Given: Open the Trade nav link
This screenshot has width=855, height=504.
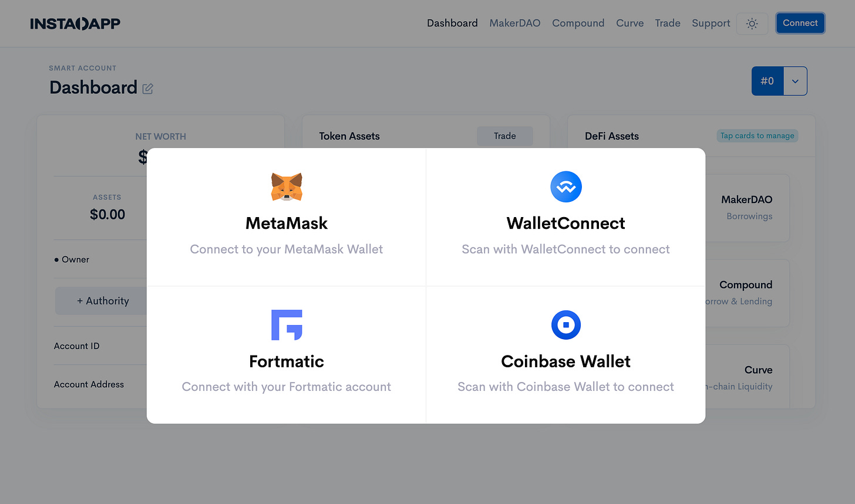Looking at the screenshot, I should [x=668, y=23].
